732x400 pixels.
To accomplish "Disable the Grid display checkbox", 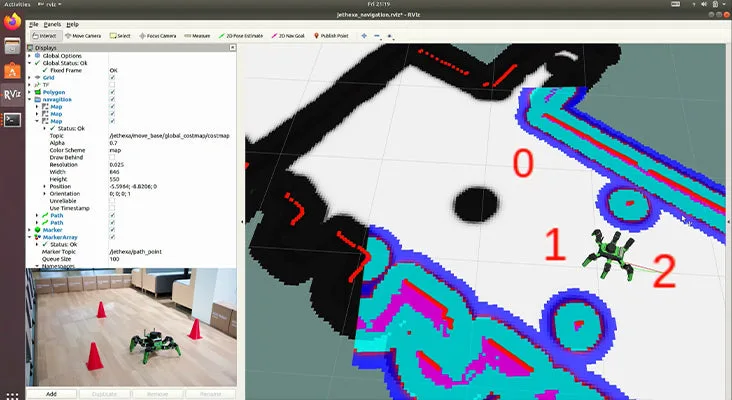I will click(112, 77).
